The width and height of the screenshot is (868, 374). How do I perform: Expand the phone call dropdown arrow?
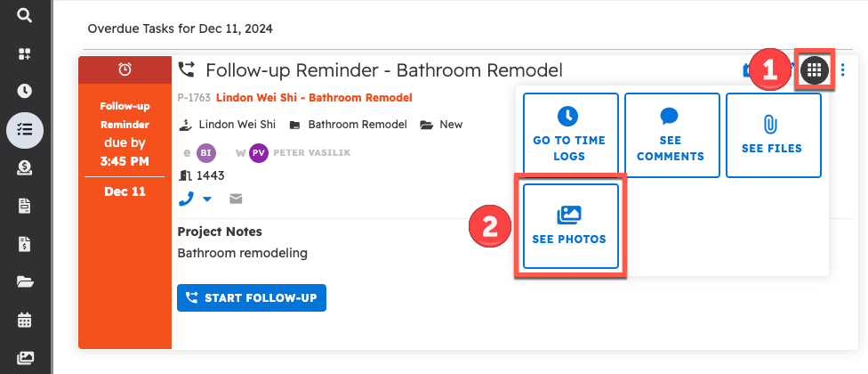click(206, 199)
